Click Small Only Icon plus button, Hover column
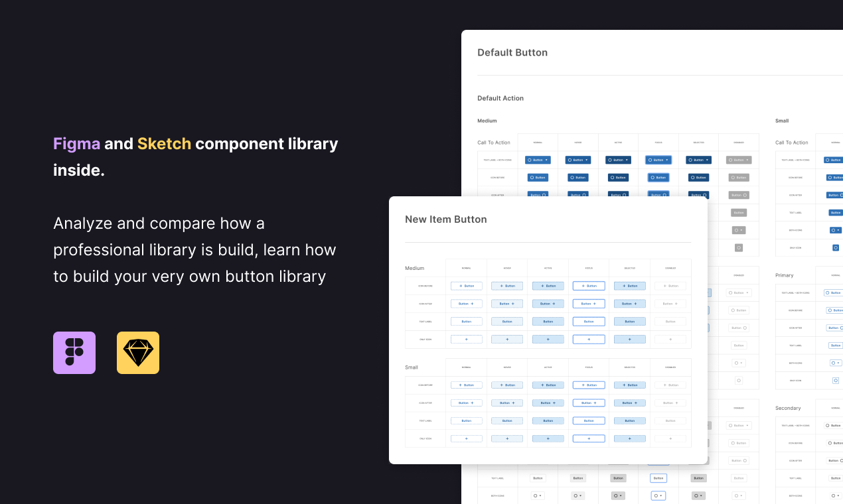The height and width of the screenshot is (504, 843). (507, 438)
